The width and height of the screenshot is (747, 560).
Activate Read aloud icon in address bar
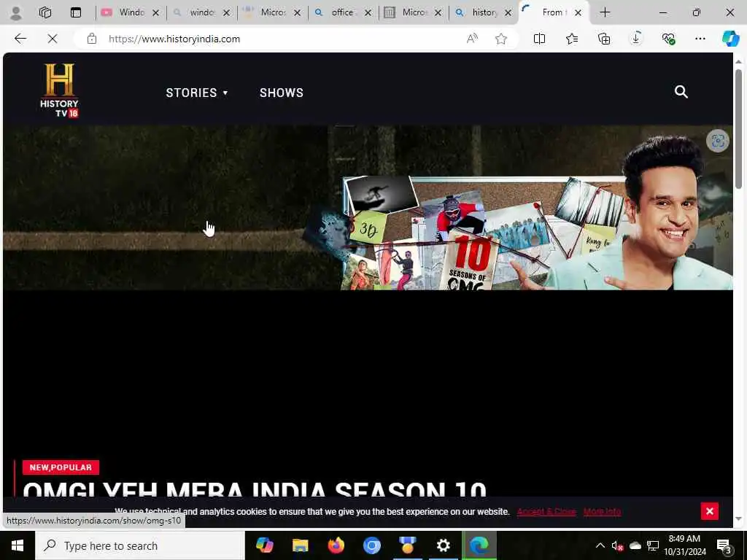coord(472,39)
